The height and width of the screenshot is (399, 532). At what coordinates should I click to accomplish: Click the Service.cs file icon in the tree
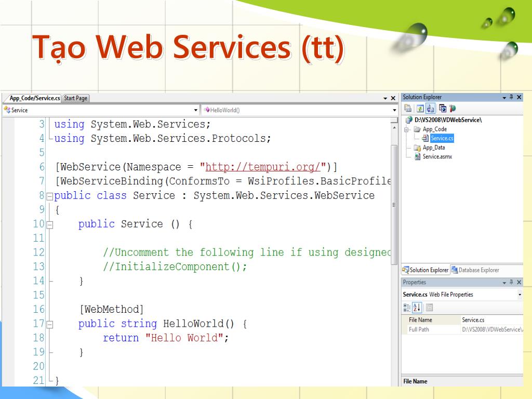coord(425,138)
